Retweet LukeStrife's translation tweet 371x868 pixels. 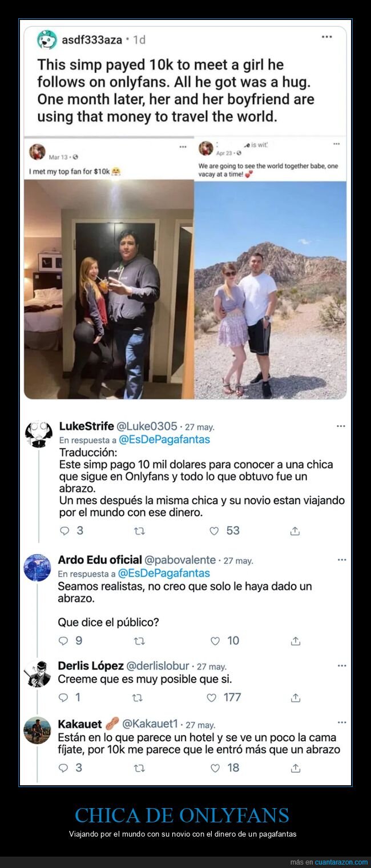(139, 531)
